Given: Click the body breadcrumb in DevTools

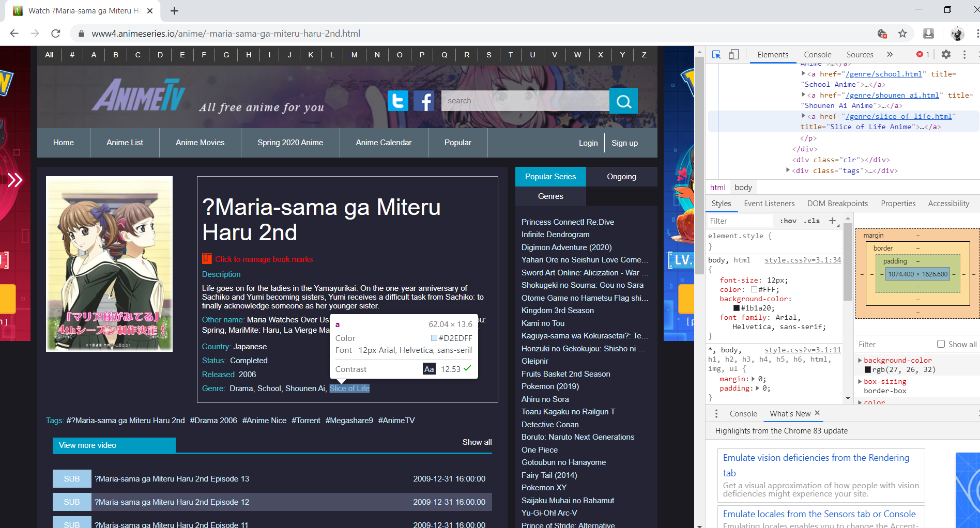Looking at the screenshot, I should 743,188.
